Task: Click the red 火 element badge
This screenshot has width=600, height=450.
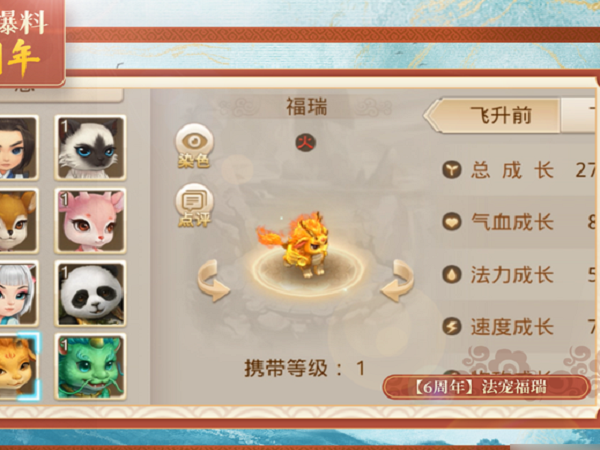Action: coord(305,143)
